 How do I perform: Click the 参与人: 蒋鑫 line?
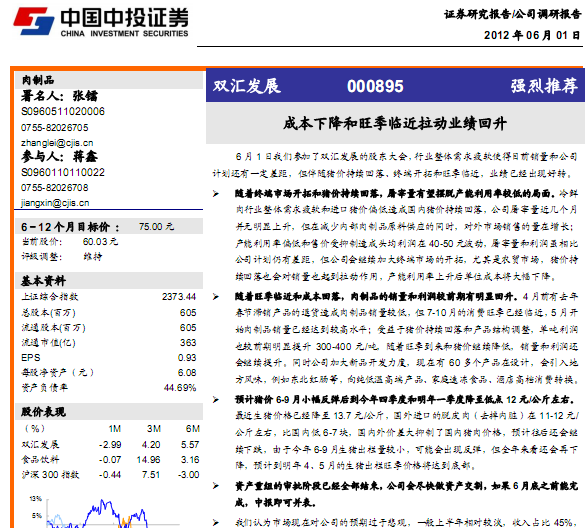(x=59, y=156)
